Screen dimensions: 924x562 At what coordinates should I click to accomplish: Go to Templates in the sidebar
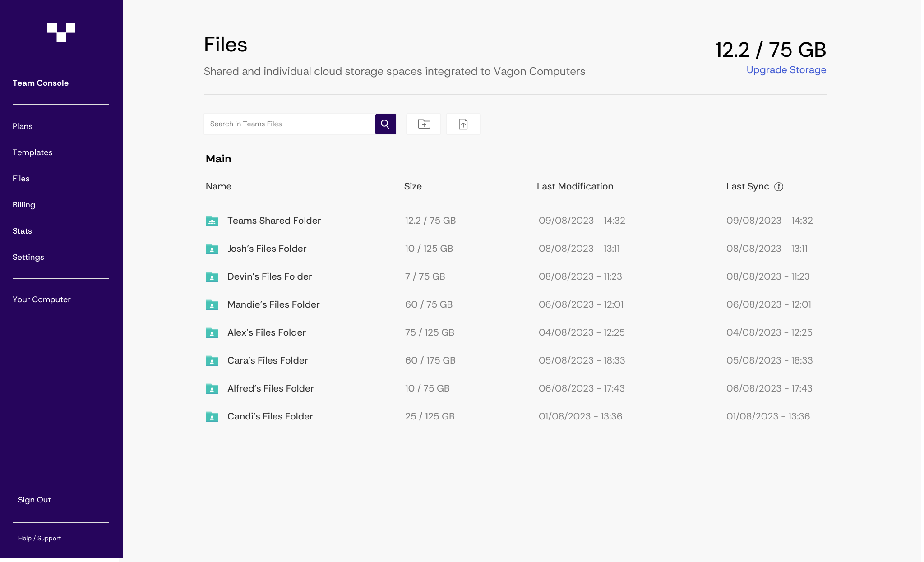coord(32,152)
